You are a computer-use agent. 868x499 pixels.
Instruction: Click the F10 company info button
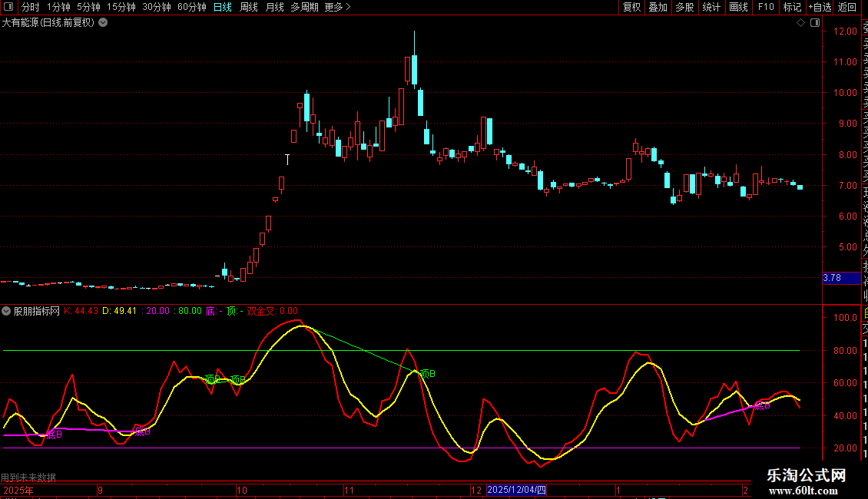[x=766, y=7]
